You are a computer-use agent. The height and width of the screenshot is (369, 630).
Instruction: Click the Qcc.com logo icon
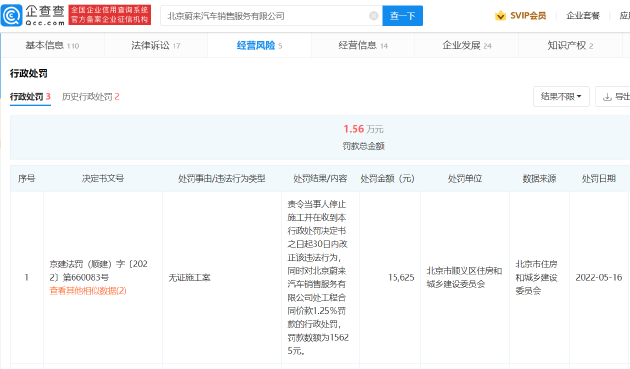coord(12,16)
